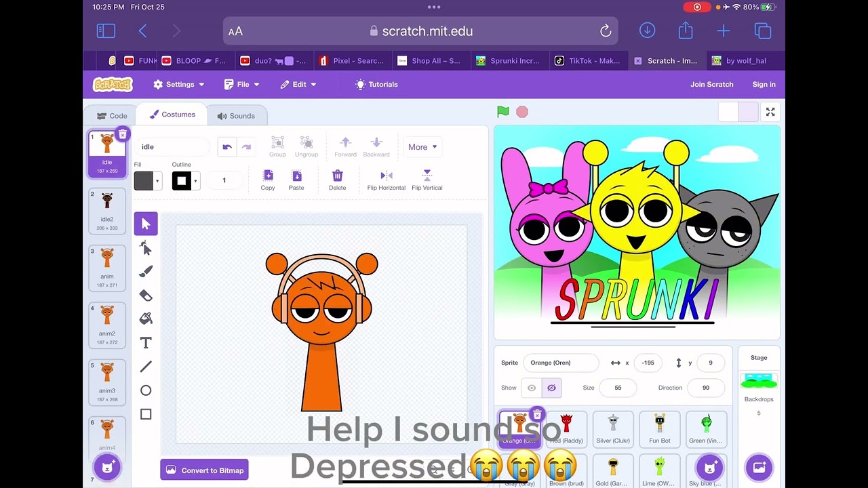Click the Ungroup icon
Image resolution: width=868 pixels, height=488 pixels.
[x=307, y=146]
